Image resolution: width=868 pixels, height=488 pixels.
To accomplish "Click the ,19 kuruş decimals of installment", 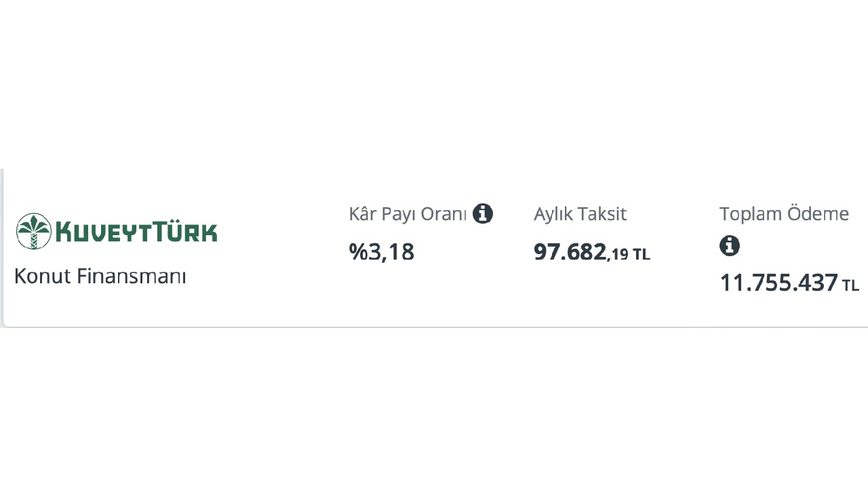I will (618, 255).
